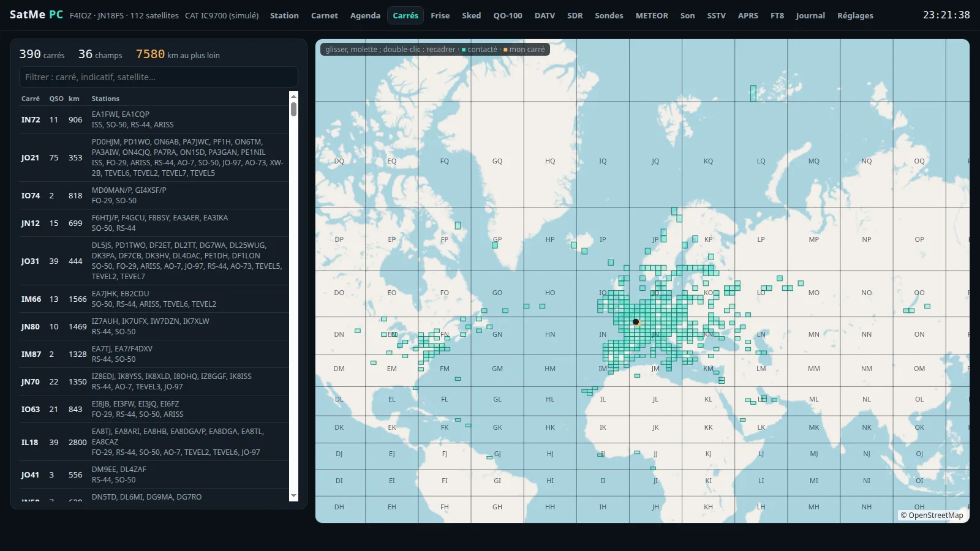The image size is (980, 551).
Task: Select the IL18 row
Action: 154,442
